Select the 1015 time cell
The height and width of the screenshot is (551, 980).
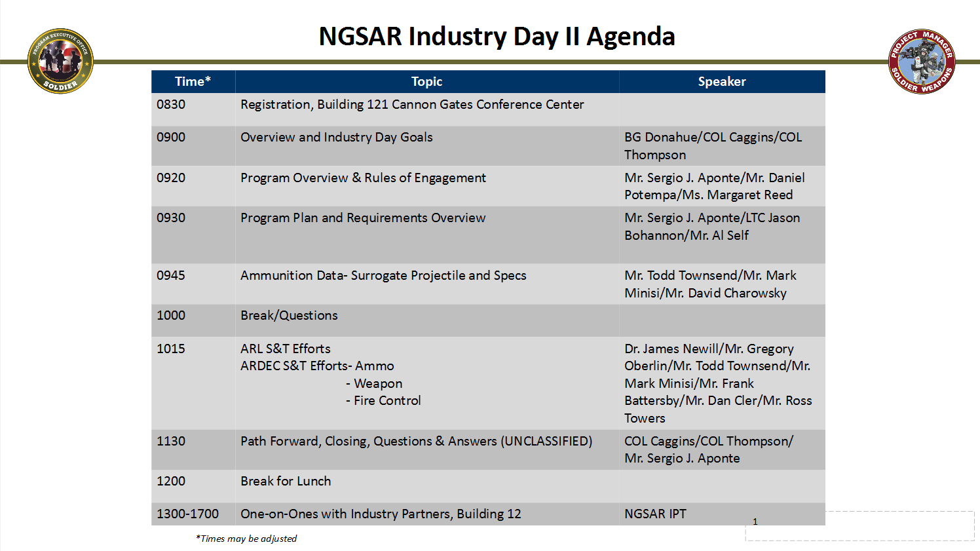[x=193, y=383]
